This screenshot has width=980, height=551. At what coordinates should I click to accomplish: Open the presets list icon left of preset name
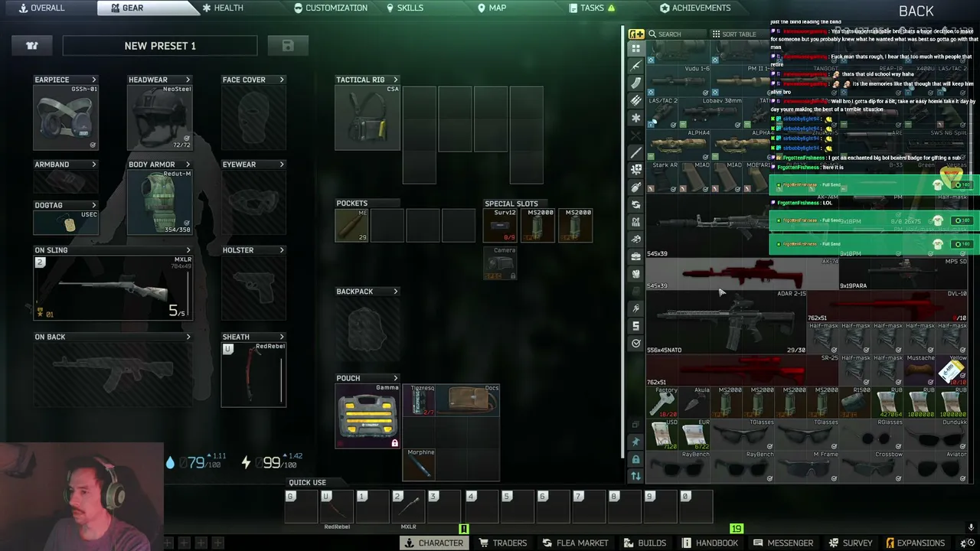point(32,46)
